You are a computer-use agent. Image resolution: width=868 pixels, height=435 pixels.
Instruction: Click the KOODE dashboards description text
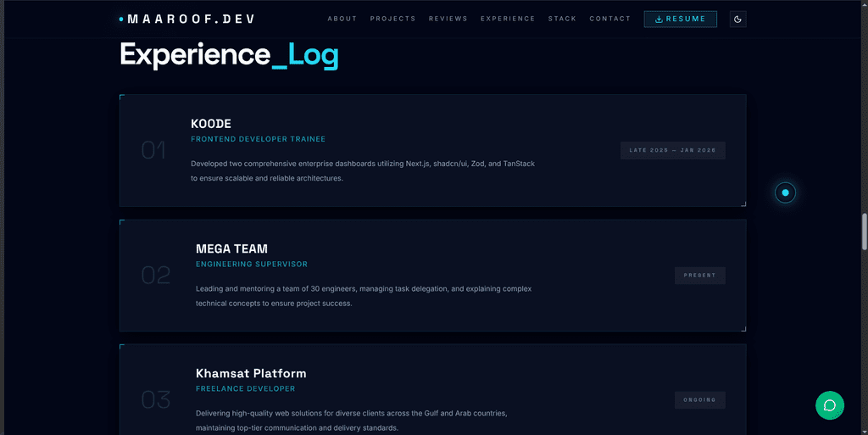[x=363, y=171]
